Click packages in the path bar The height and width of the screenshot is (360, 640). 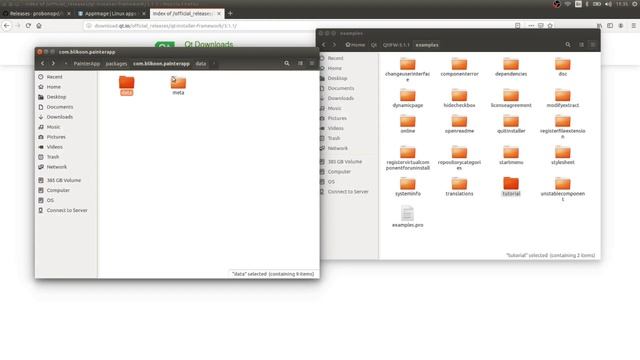[116, 64]
